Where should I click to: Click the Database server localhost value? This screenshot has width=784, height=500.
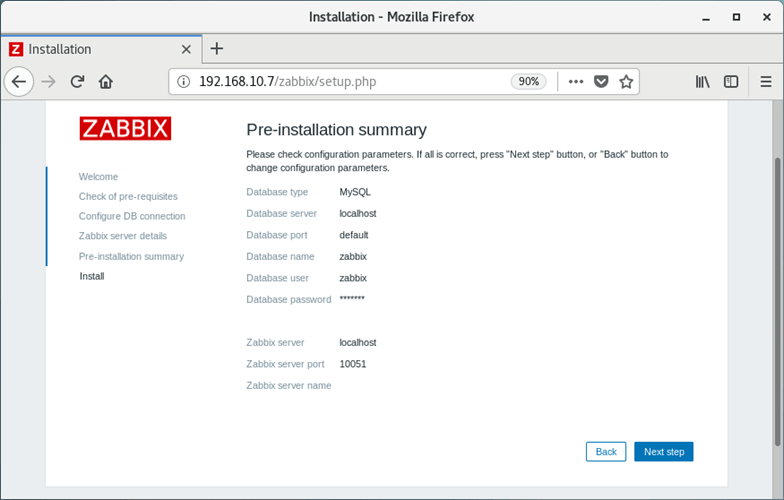(x=358, y=214)
